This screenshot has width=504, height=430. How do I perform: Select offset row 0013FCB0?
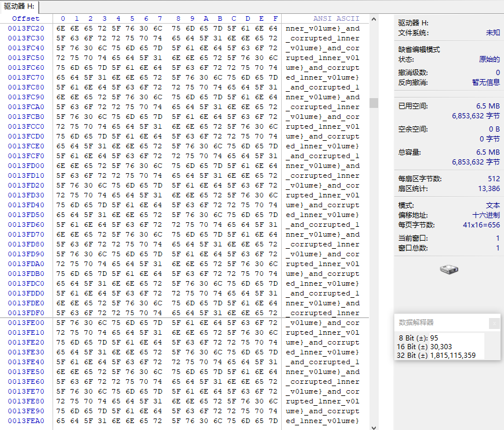tap(26, 117)
